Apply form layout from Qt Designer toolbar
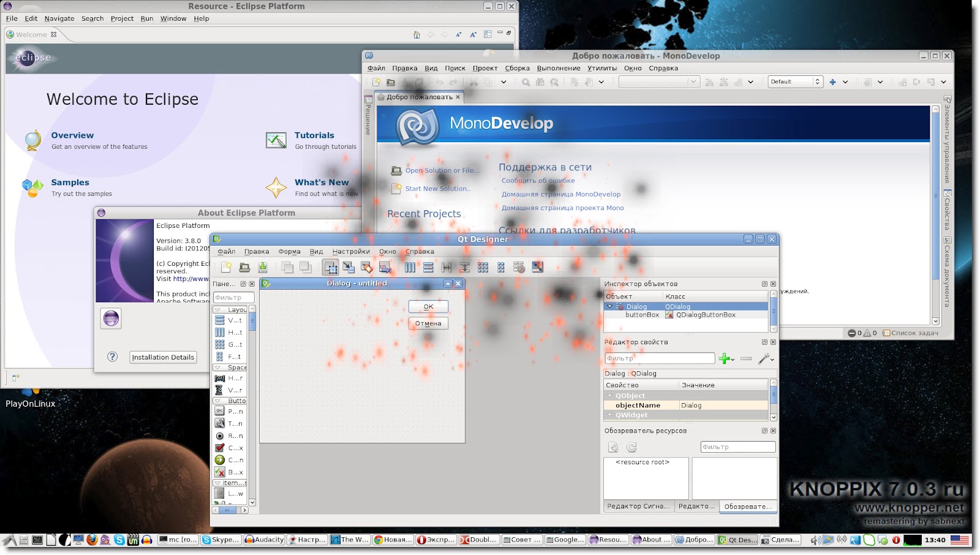Screen dimensions: 980x555 point(501,267)
